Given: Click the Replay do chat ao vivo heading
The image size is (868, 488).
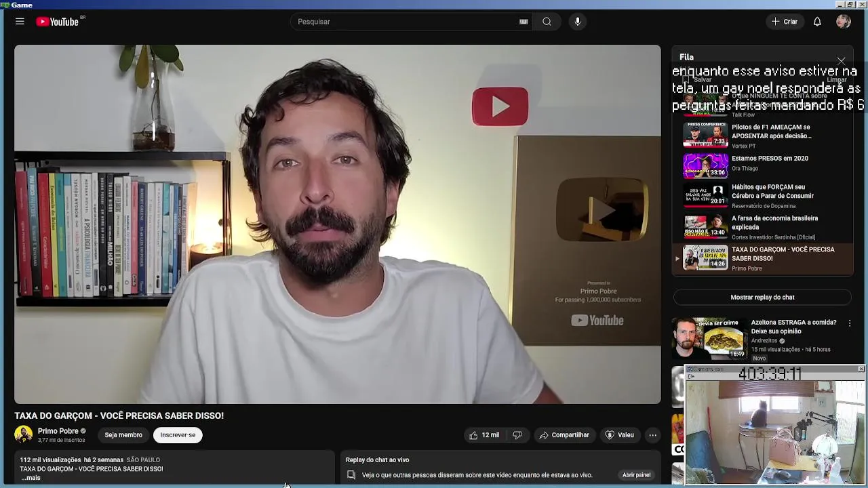Looking at the screenshot, I should click(377, 460).
